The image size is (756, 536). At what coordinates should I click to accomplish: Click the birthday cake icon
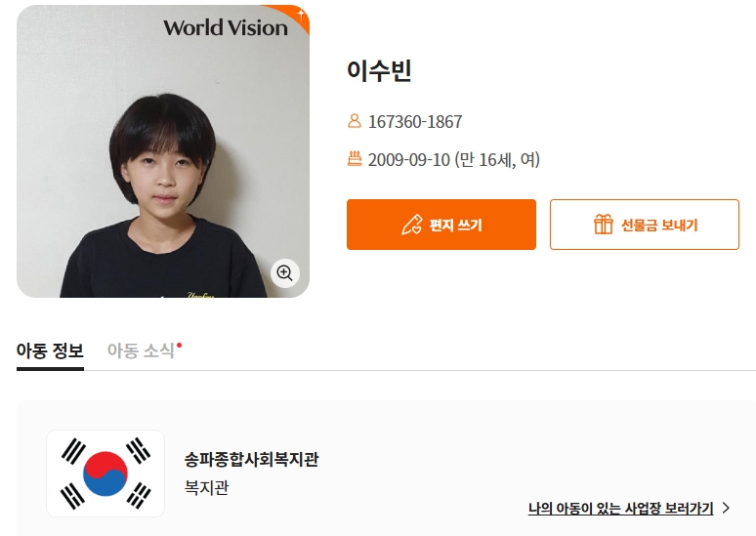(x=355, y=159)
